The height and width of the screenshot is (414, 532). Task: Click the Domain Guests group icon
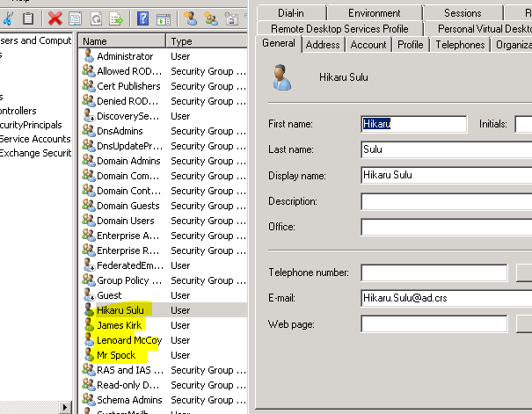coord(89,205)
